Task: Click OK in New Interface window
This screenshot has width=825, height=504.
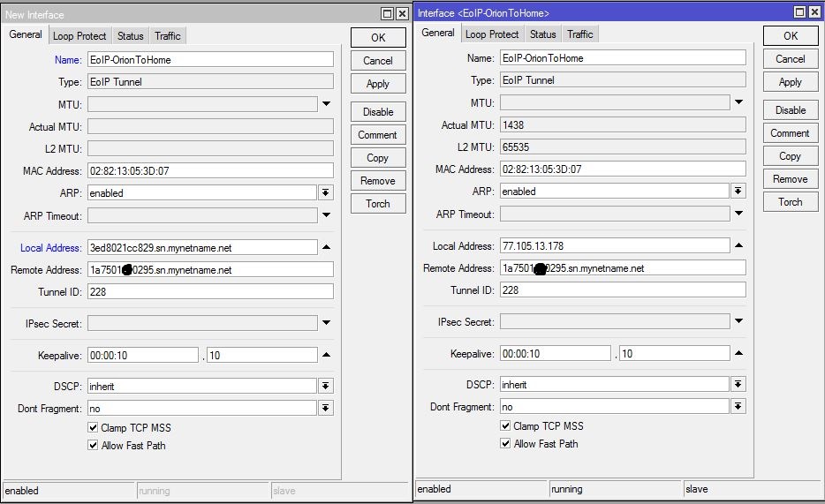Action: 378,38
